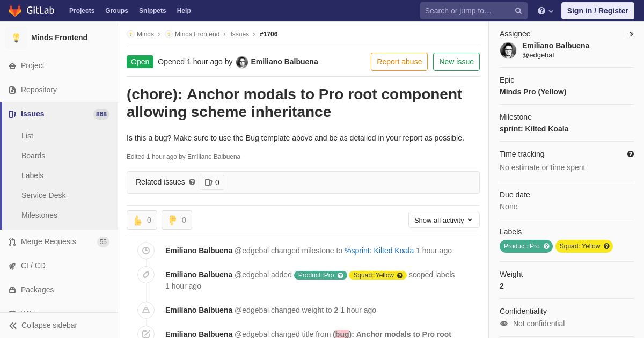Open Service Desk in the sidebar
Image resolution: width=644 pixels, height=338 pixels.
(43, 195)
